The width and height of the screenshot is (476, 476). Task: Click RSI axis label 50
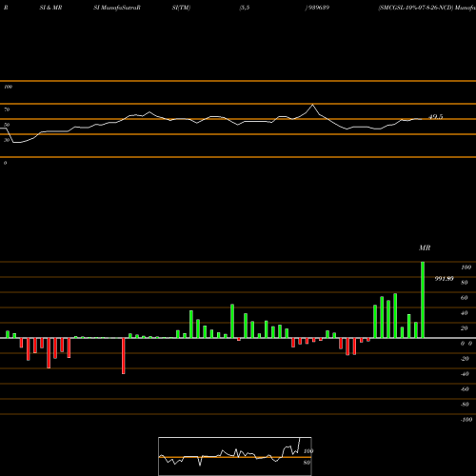click(7, 125)
